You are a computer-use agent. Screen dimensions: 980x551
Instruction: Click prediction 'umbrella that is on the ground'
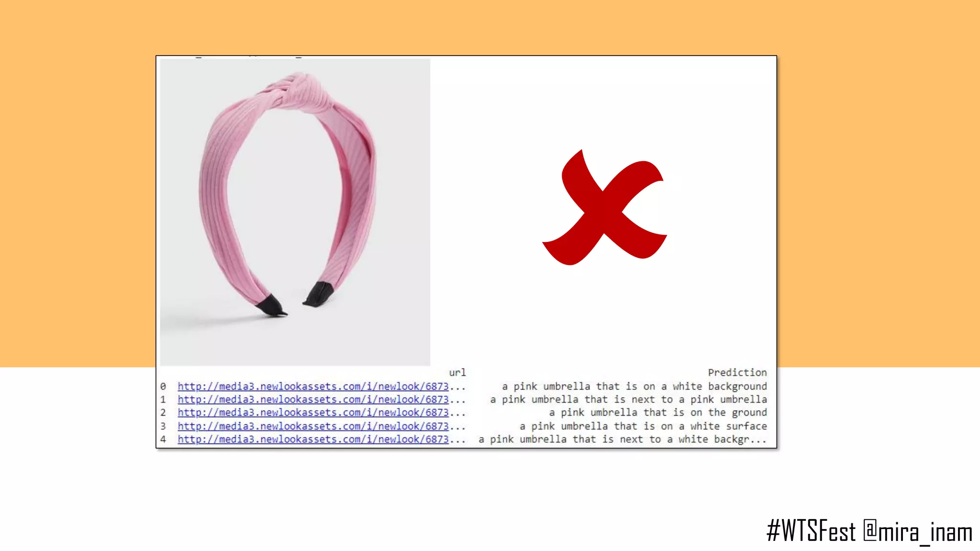pos(657,413)
